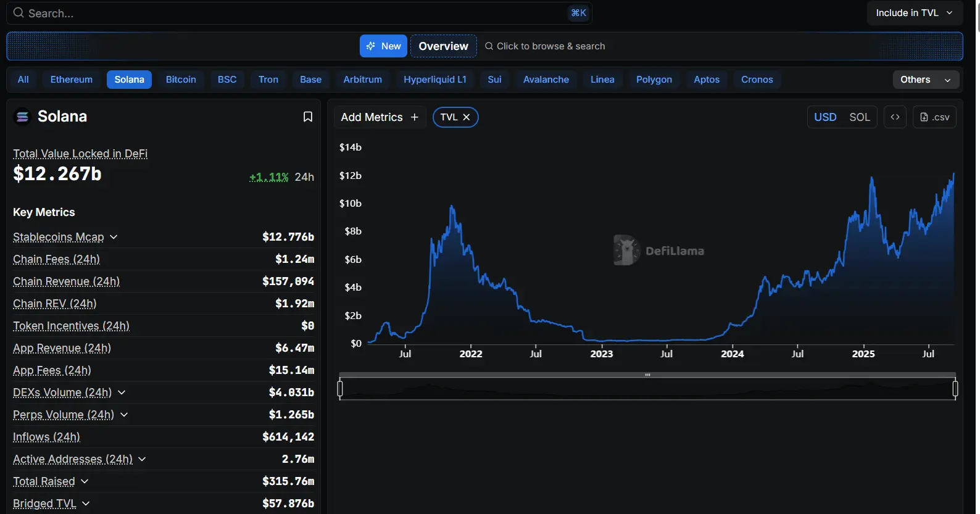Click the 2025 label on chart axis
The image size is (980, 514).
[x=863, y=354]
